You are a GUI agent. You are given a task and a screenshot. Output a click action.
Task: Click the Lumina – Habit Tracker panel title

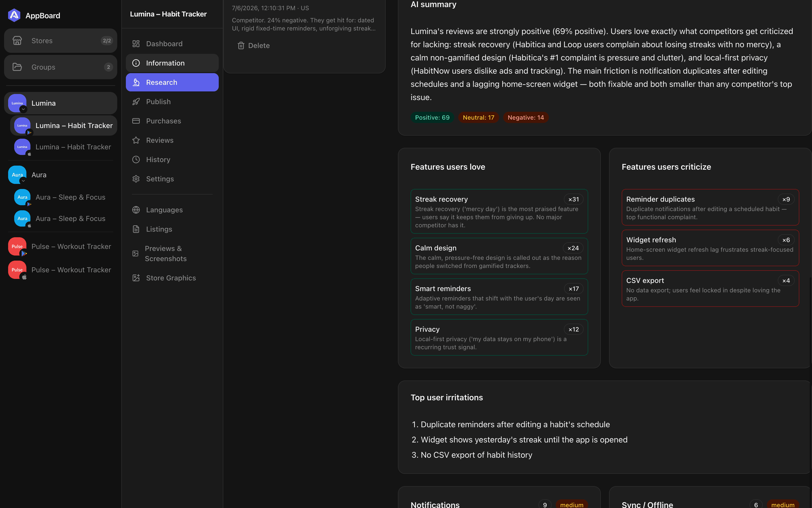pyautogui.click(x=168, y=14)
